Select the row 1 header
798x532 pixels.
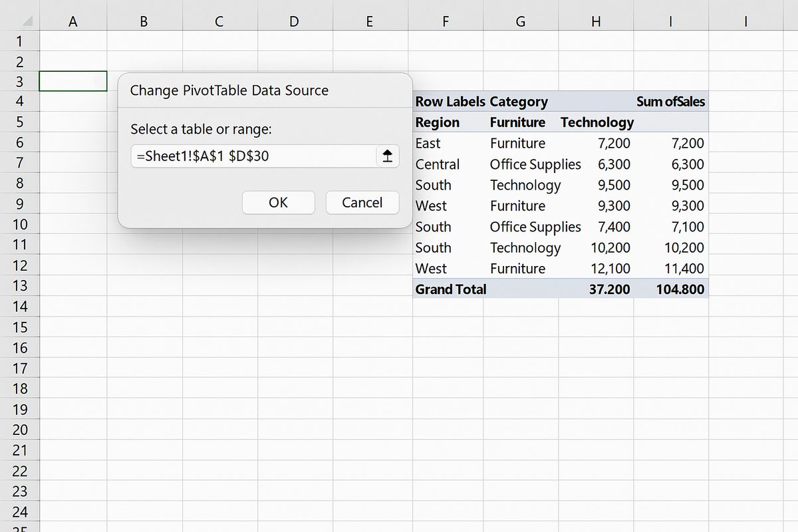[19, 41]
